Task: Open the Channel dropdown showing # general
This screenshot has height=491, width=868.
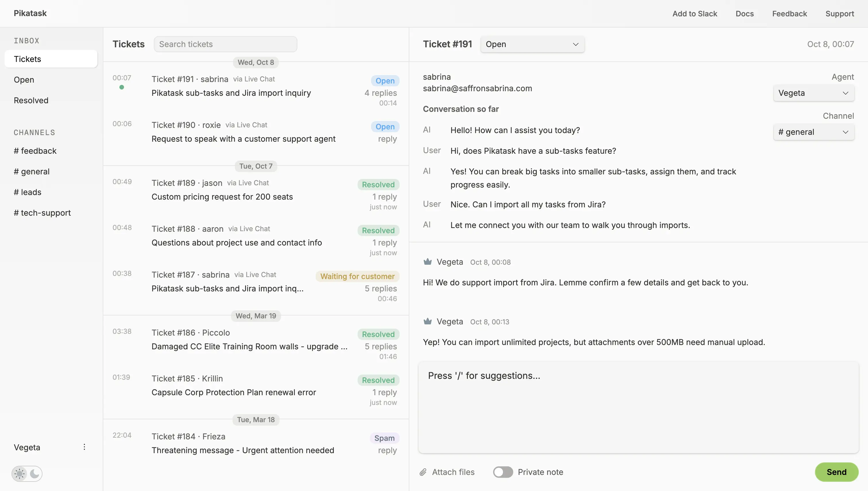Action: (813, 132)
